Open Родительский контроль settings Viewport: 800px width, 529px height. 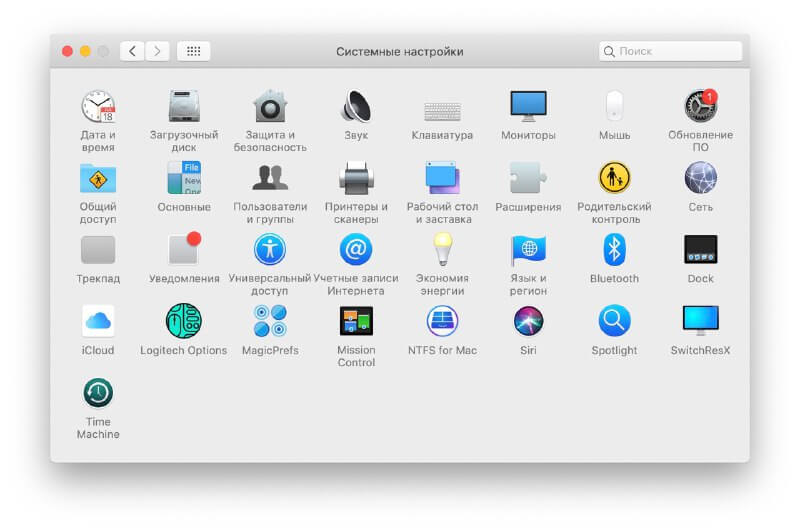click(x=614, y=178)
